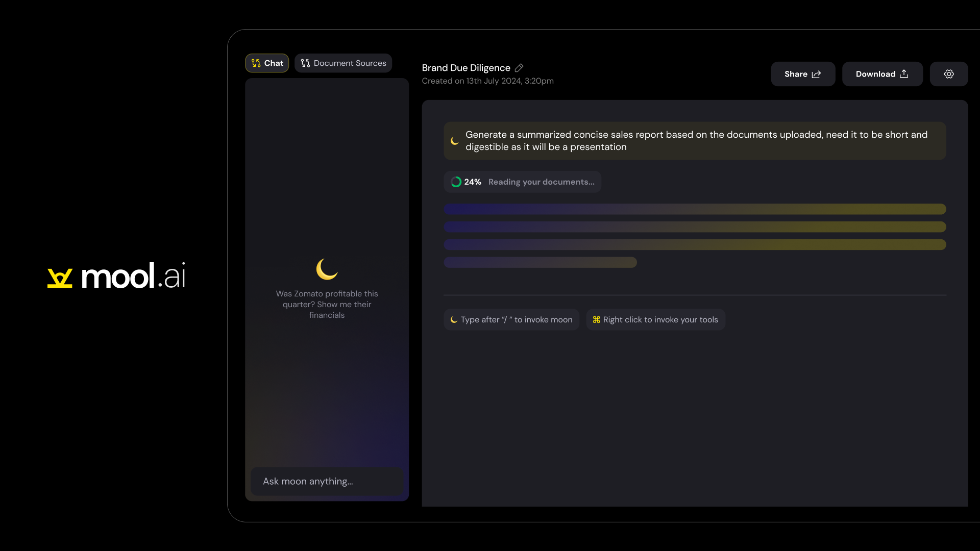
Task: Expand the chat history in left sidebar
Action: pyautogui.click(x=267, y=63)
